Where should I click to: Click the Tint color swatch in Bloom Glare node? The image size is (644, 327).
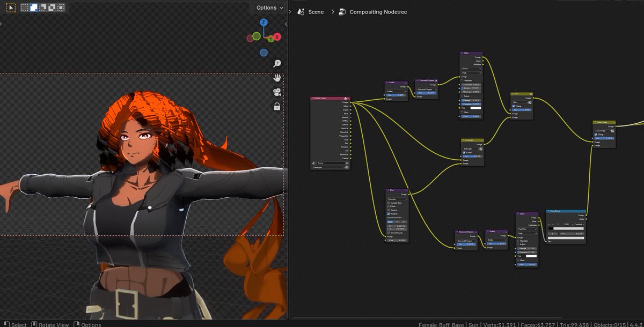pos(475,108)
